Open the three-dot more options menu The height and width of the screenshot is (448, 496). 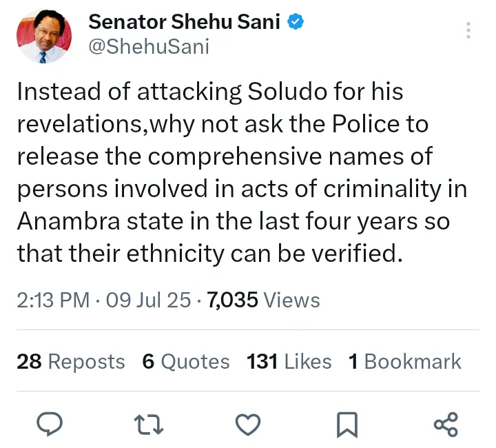point(468,31)
